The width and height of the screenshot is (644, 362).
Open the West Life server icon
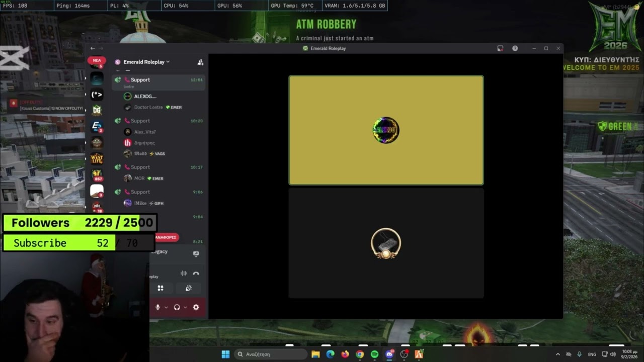tap(97, 159)
